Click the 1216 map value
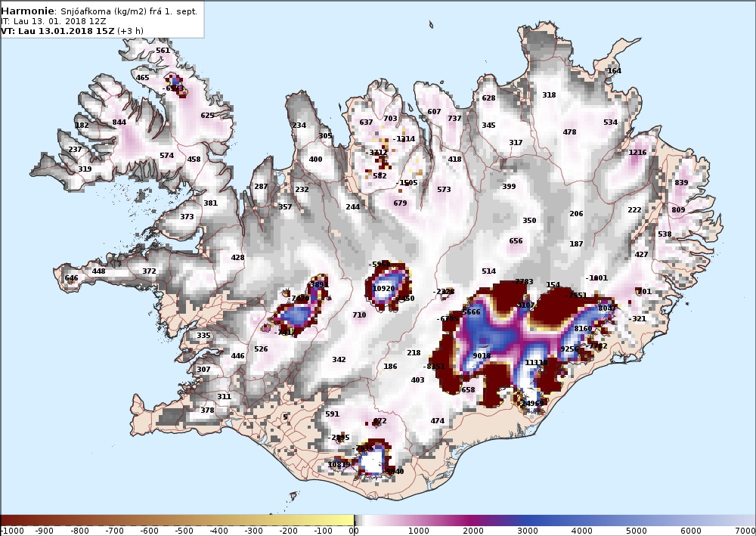756x536 pixels. 637,153
